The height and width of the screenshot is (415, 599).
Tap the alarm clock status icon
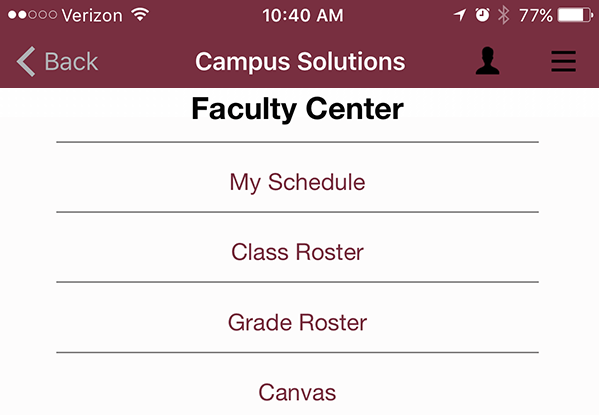(x=482, y=15)
